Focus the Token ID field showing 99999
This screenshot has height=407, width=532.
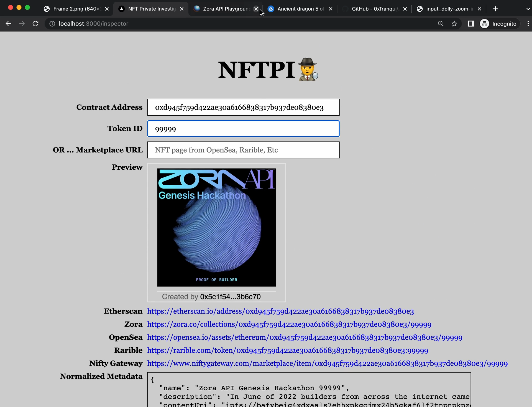(243, 129)
